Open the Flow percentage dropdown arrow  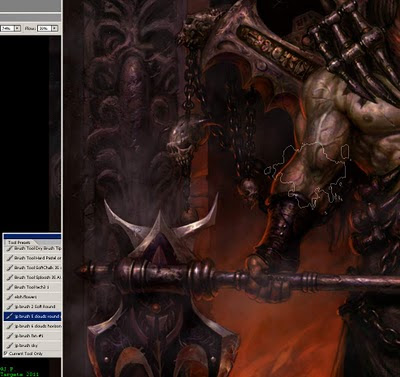tap(55, 29)
